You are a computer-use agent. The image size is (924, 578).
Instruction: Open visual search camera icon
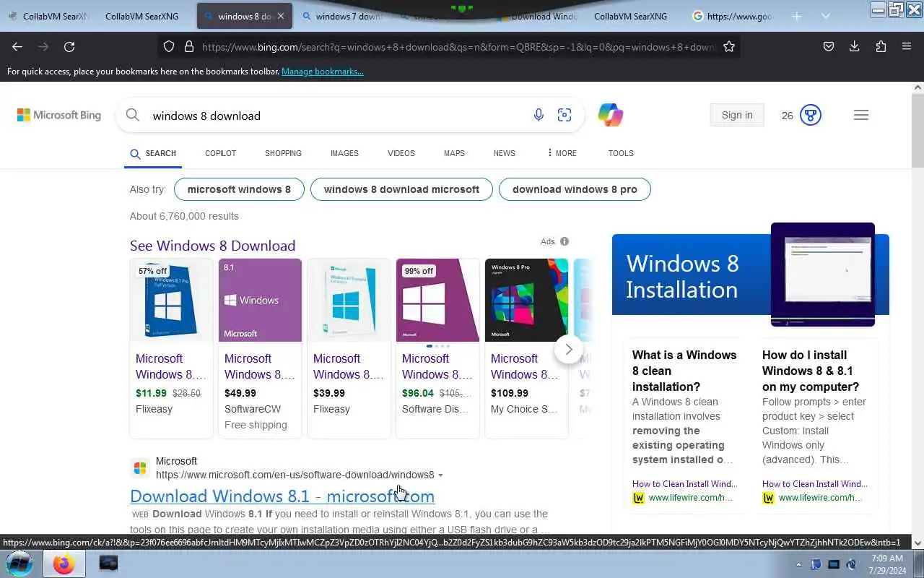[565, 115]
